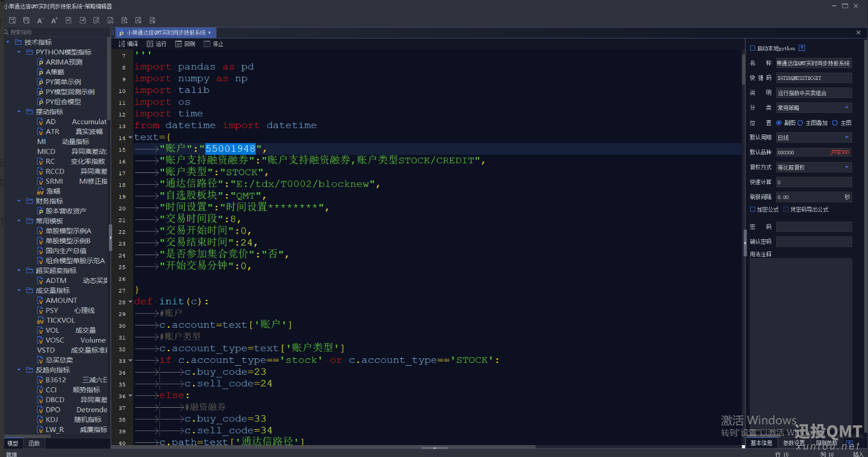Select the 函数 tab at bottom left
The image size is (868, 457).
tap(34, 443)
